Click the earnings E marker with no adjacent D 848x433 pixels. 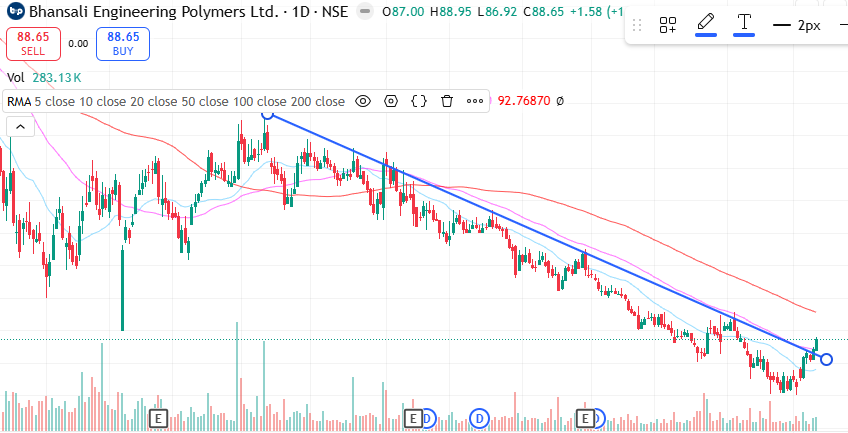158,418
